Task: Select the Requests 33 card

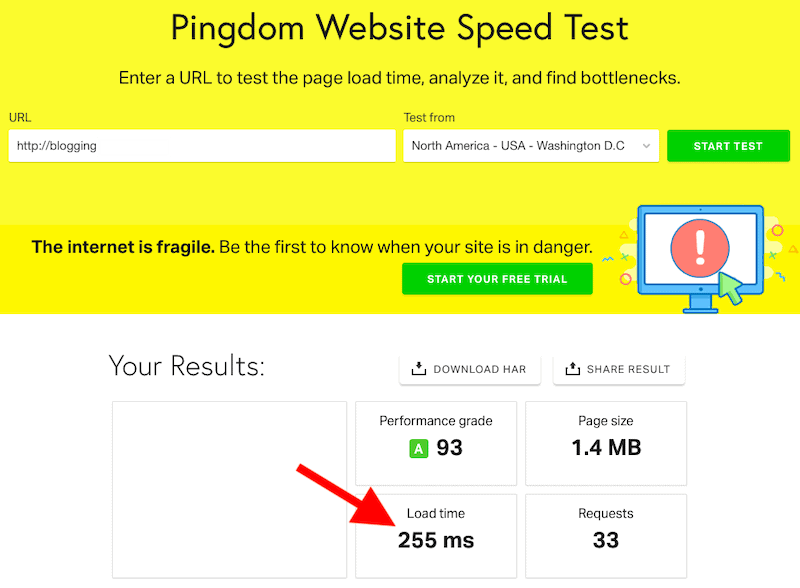Action: click(605, 530)
